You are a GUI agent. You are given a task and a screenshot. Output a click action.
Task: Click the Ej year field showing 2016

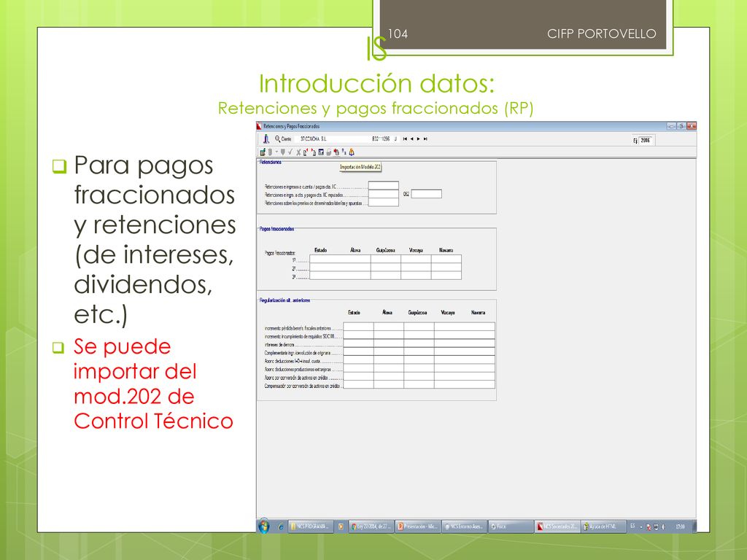[x=645, y=140]
